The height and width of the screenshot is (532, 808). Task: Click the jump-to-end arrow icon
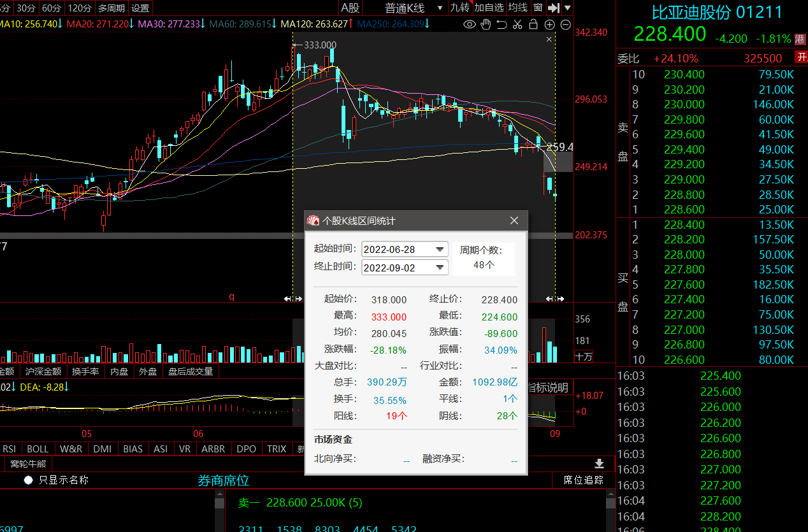pyautogui.click(x=554, y=8)
